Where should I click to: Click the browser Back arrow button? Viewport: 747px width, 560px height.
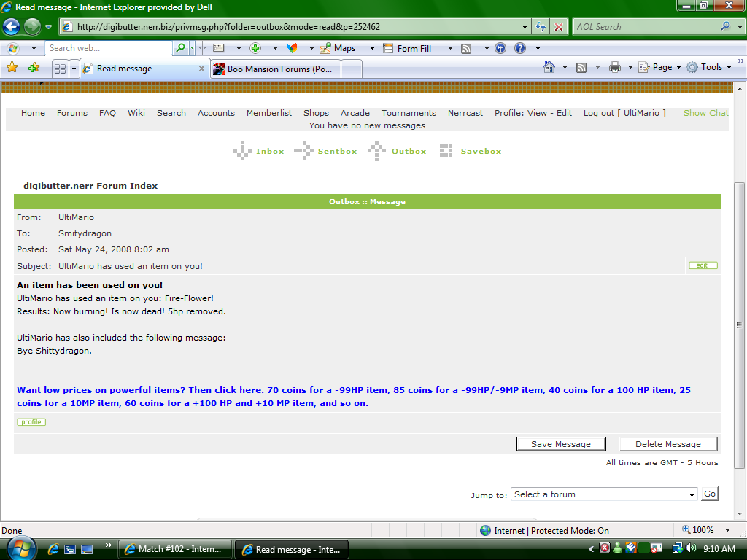point(11,27)
